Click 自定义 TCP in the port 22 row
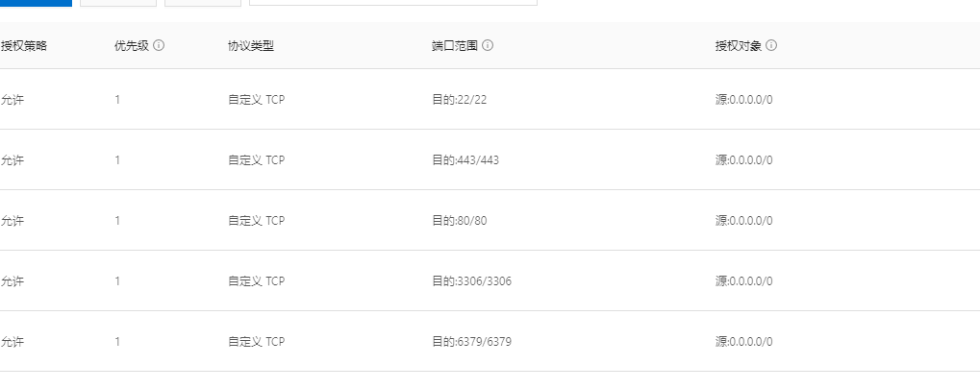Screen dimensions: 980x389 [x=256, y=99]
